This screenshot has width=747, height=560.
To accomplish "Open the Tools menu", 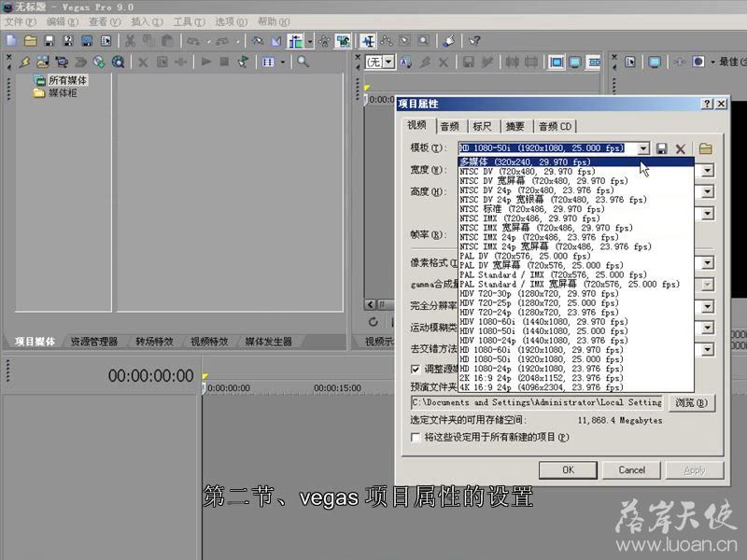I will (x=190, y=21).
